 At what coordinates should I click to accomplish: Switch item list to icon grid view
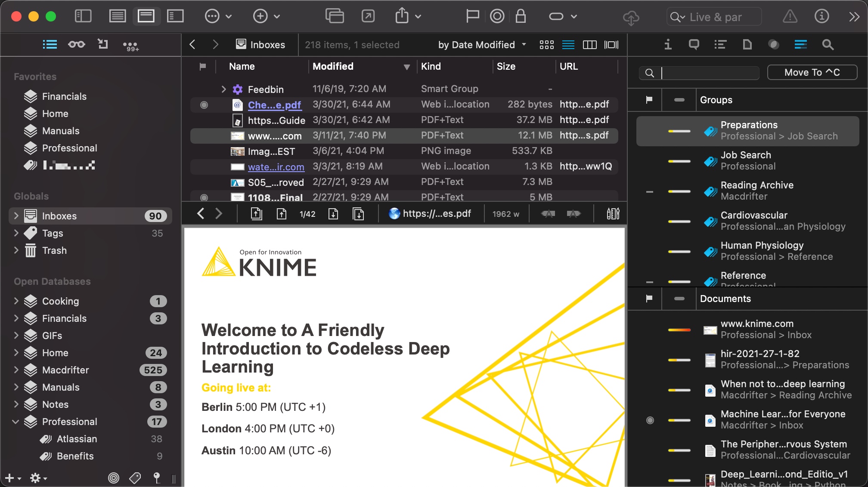pos(546,45)
